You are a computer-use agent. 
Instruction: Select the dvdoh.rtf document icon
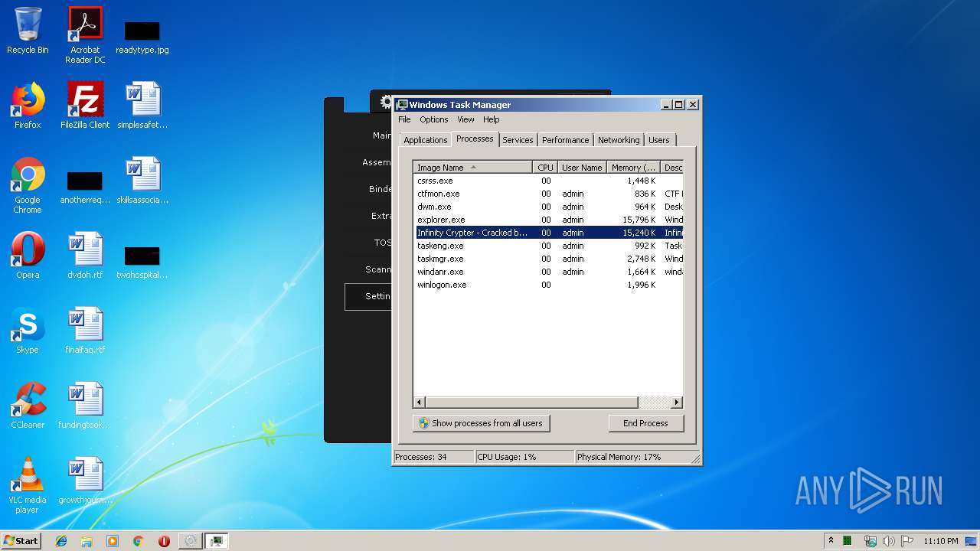click(85, 256)
